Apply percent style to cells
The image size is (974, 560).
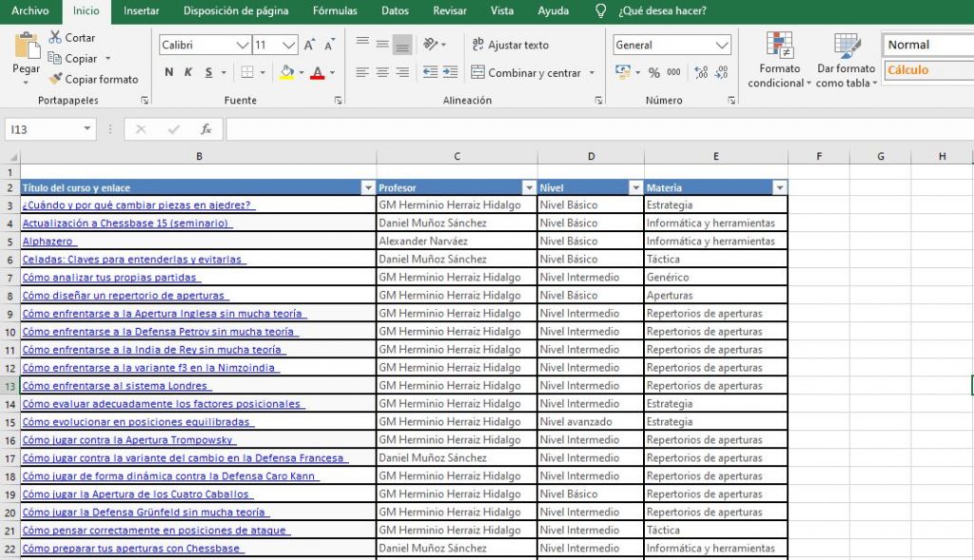pyautogui.click(x=654, y=72)
